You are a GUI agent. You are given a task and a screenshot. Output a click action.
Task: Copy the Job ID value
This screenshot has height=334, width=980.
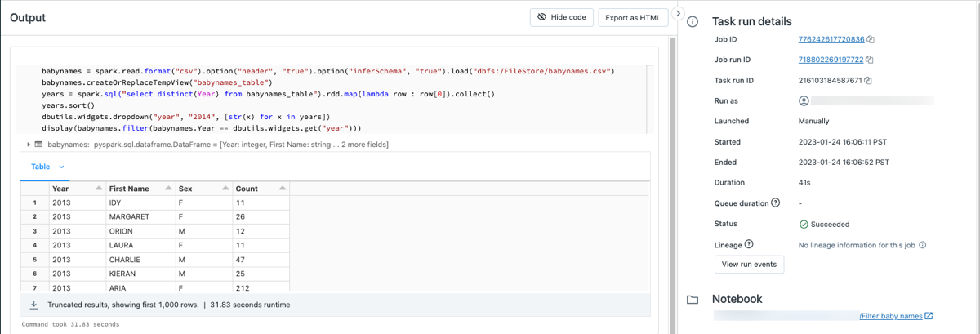(871, 39)
